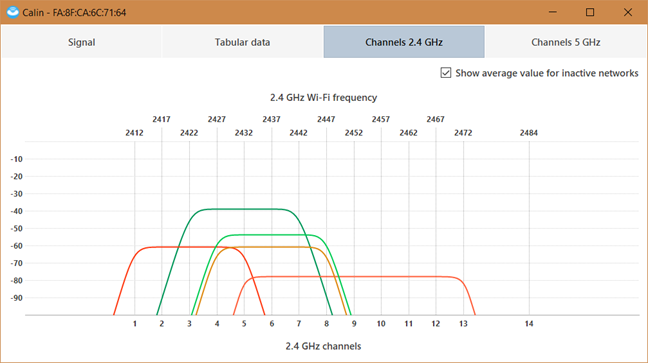648x363 pixels.
Task: Select the dark green network curve peak
Action: [x=244, y=209]
